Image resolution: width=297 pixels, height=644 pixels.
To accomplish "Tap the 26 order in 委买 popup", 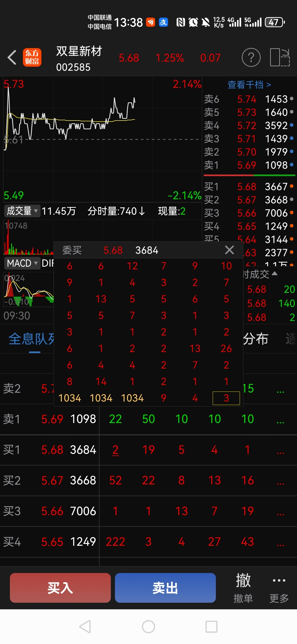I will (x=226, y=349).
